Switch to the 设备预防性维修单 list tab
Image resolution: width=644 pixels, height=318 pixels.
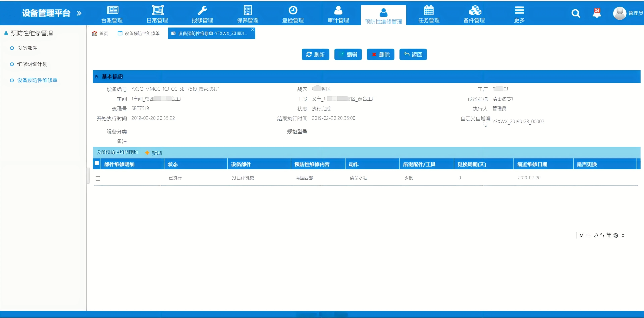pyautogui.click(x=139, y=33)
